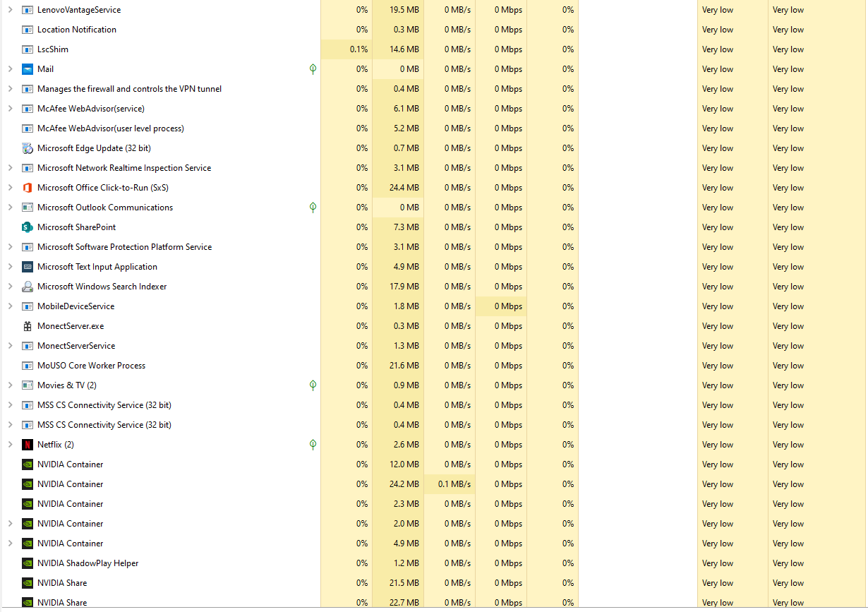868x612 pixels.
Task: Click the Netflix app icon
Action: pyautogui.click(x=28, y=445)
